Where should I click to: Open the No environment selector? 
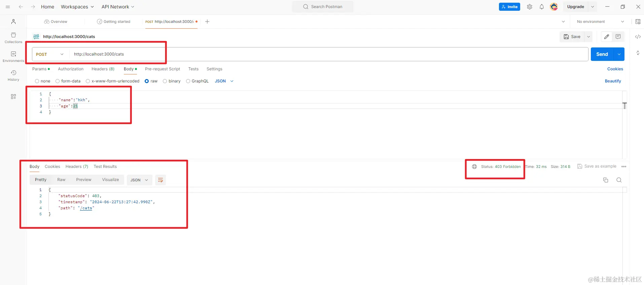click(600, 22)
